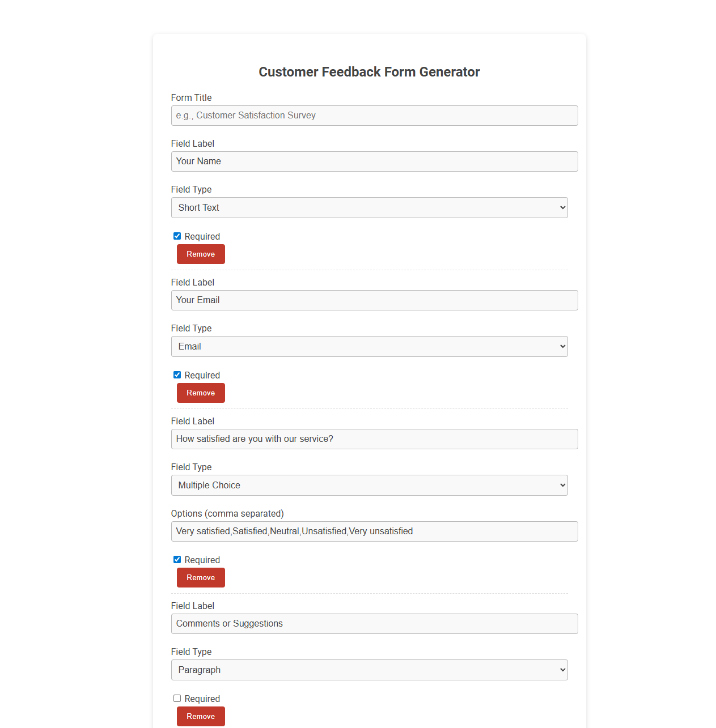Click the Customer Feedback Form Generator heading

click(x=369, y=72)
